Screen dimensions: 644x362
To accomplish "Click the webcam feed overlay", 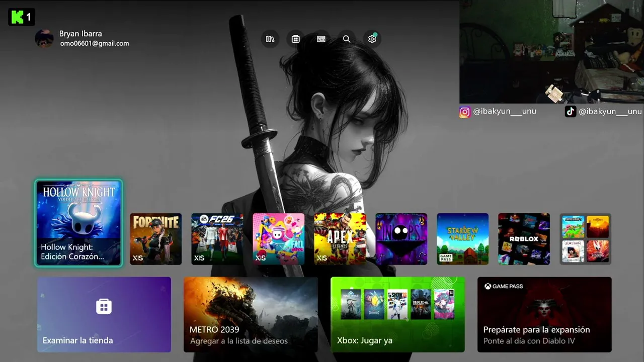I will (552, 52).
